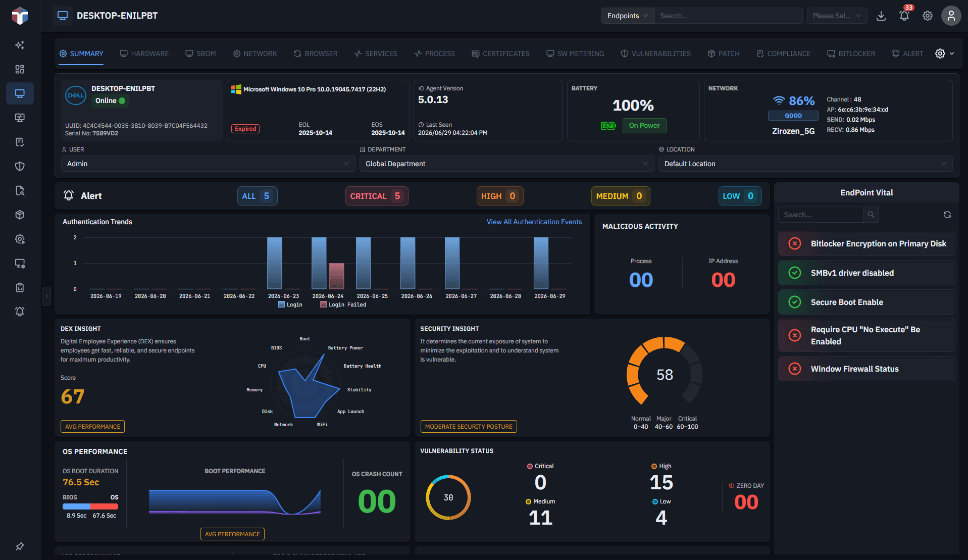This screenshot has width=968, height=560.
Task: Click the security score 58 gauge
Action: tap(665, 374)
